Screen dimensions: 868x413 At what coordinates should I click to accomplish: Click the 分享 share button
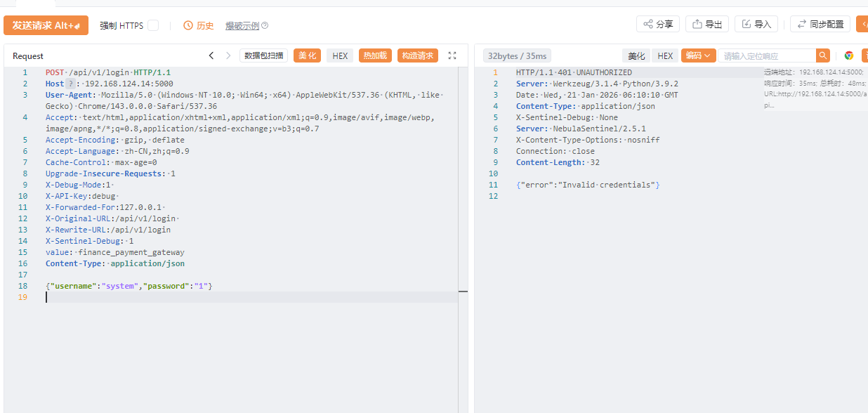coord(658,24)
